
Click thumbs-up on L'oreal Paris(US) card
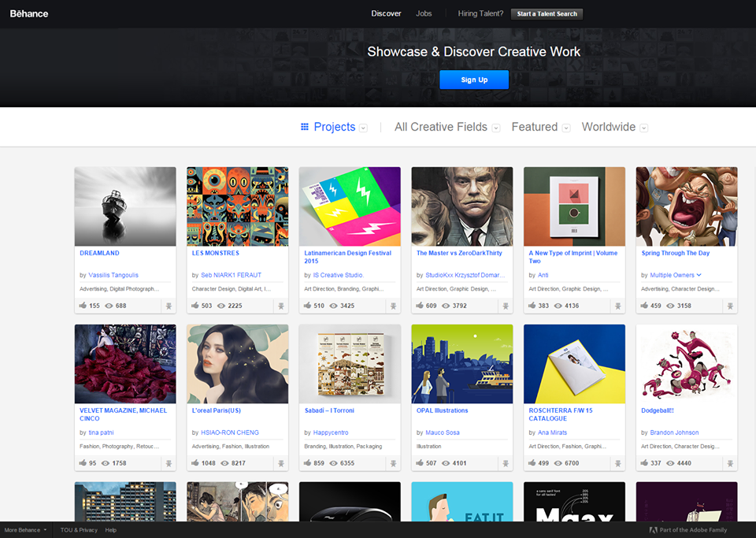click(195, 463)
